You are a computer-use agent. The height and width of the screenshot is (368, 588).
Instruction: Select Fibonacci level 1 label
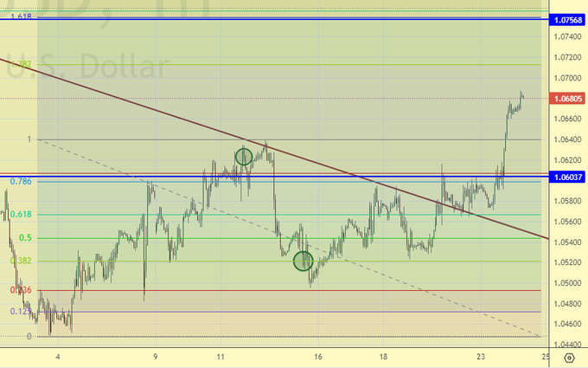[29, 139]
